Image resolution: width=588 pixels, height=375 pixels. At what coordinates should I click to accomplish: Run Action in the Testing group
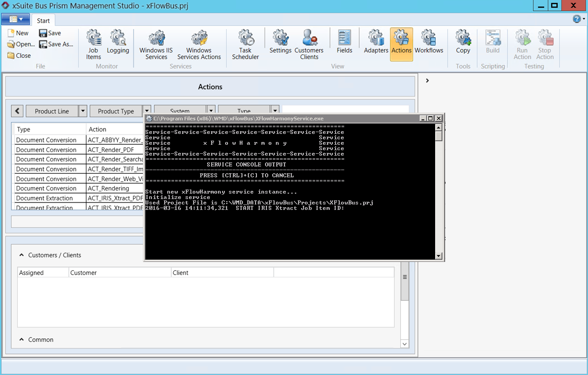click(522, 44)
